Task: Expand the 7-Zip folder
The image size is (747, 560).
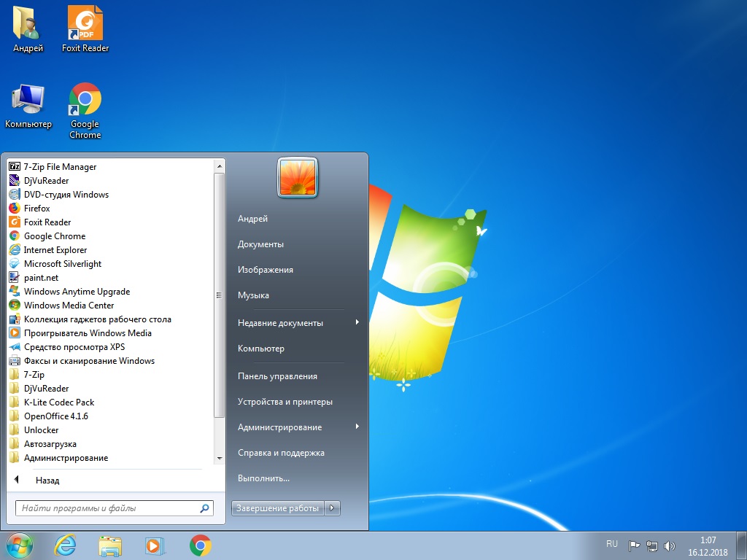Action: pyautogui.click(x=27, y=374)
